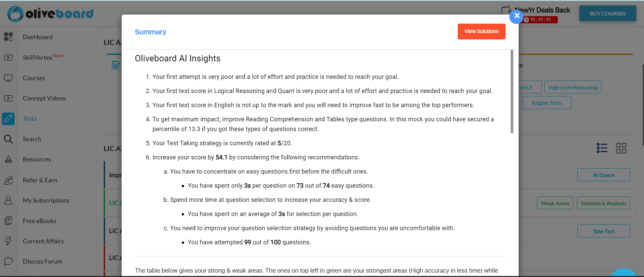Select the Tests icon in the sidebar
The width and height of the screenshot is (644, 277).
click(8, 119)
